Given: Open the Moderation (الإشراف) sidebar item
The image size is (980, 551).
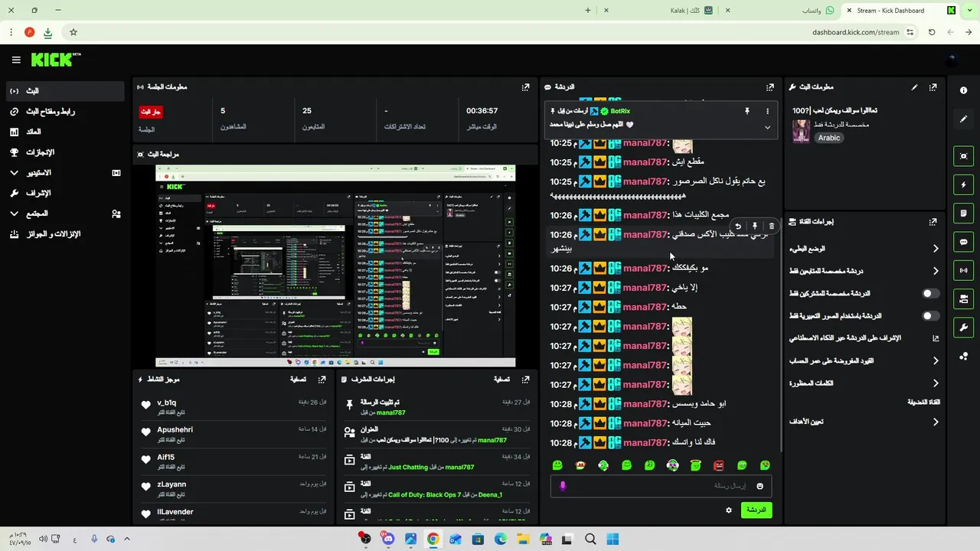Looking at the screenshot, I should pyautogui.click(x=65, y=194).
